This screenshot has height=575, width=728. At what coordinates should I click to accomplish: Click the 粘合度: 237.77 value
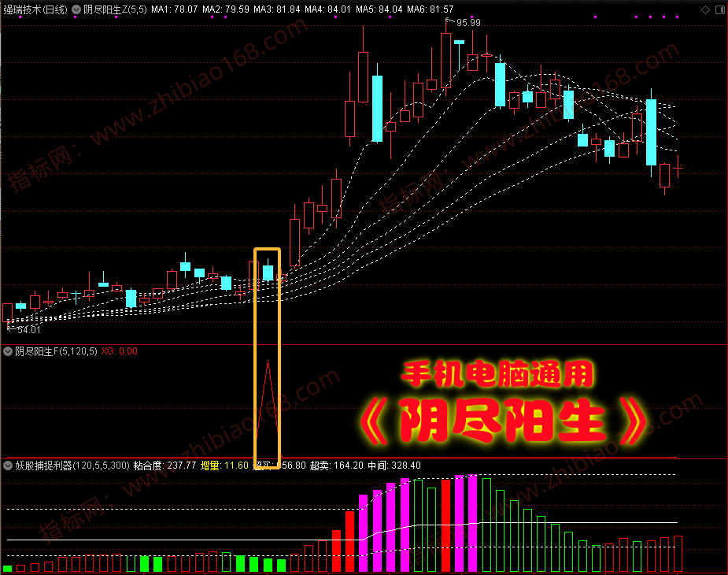point(164,466)
